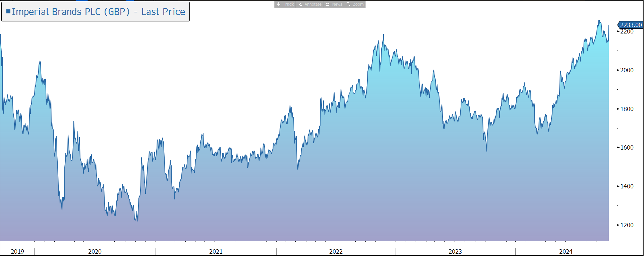The height and width of the screenshot is (256, 644).
Task: Click the Imperial Brands PLC legend label
Action: [x=96, y=12]
